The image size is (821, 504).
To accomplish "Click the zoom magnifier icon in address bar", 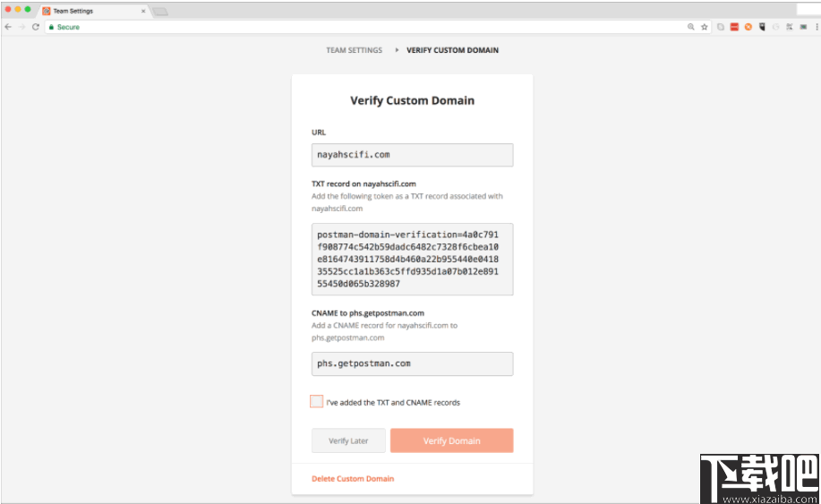I will tap(691, 27).
